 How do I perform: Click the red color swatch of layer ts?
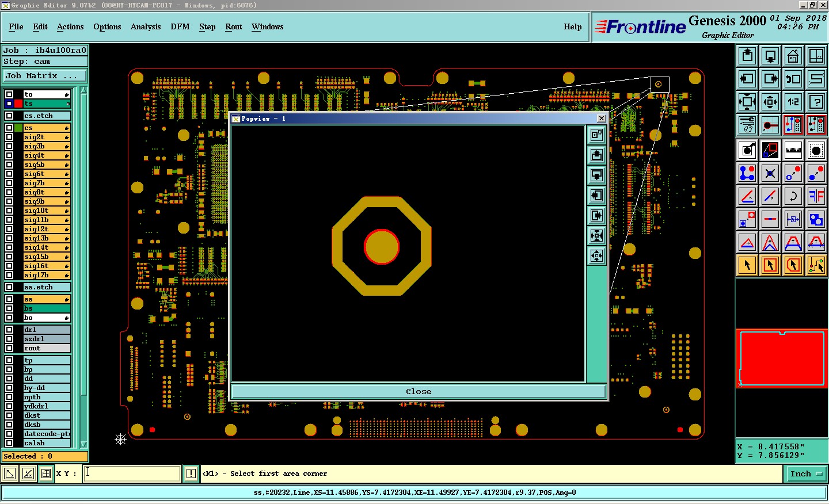(18, 104)
